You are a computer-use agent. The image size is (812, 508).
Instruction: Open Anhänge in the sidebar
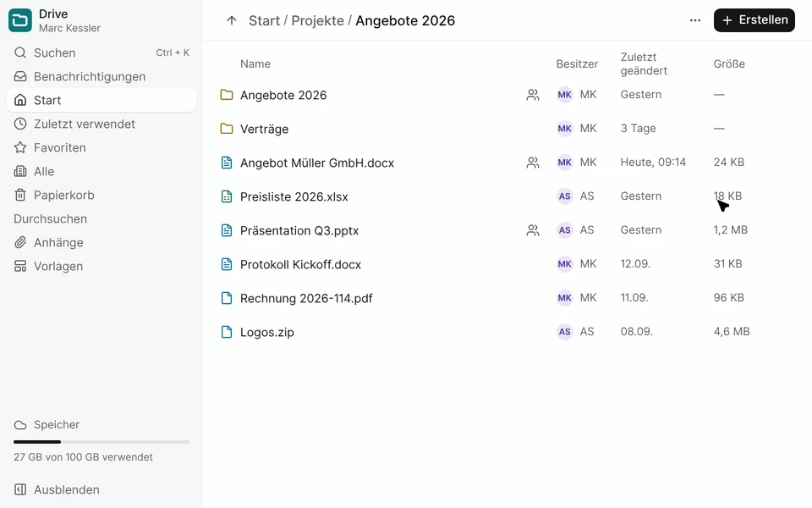click(101, 243)
